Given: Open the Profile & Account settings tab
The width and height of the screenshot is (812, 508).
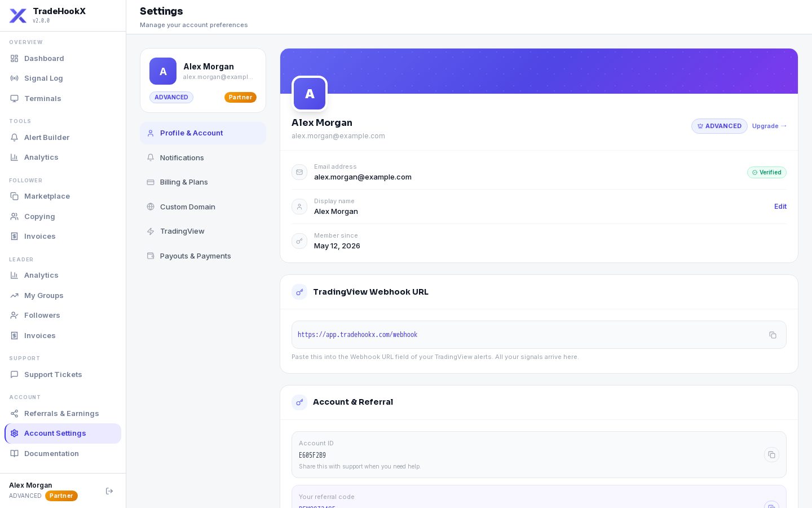Looking at the screenshot, I should (x=203, y=133).
